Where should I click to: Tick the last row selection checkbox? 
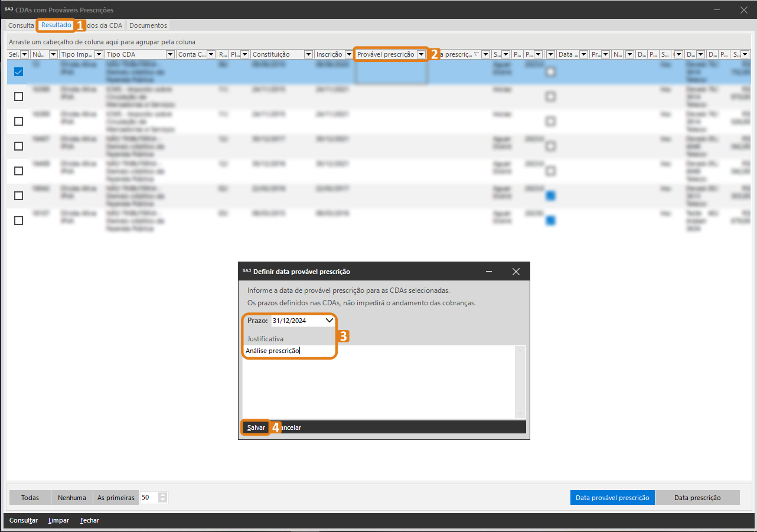tap(18, 220)
